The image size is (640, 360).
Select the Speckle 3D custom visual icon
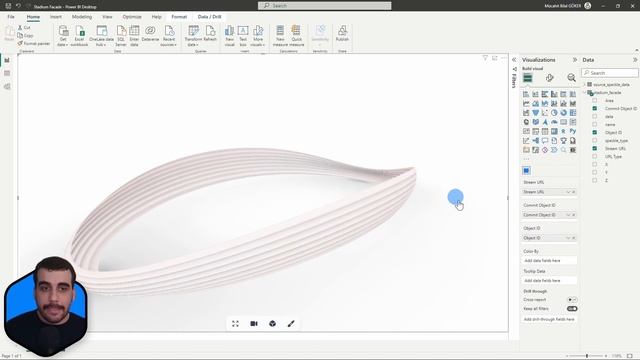coord(527,171)
